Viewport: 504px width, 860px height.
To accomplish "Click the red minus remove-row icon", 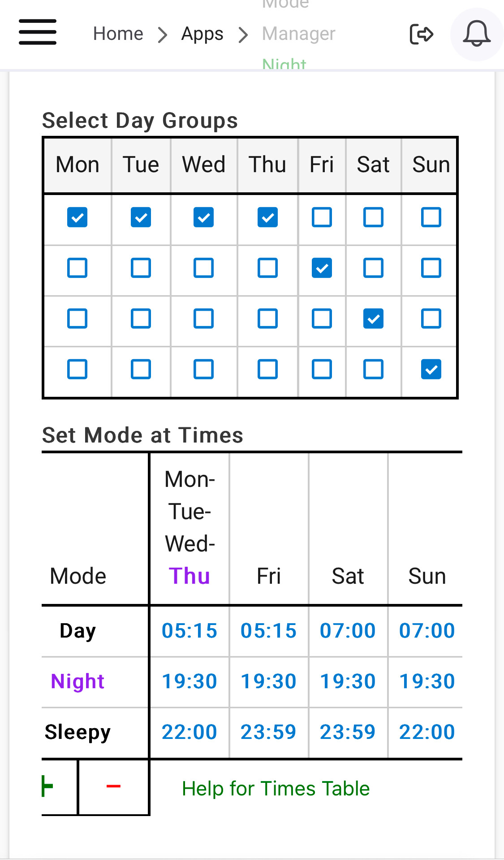I will 113,786.
